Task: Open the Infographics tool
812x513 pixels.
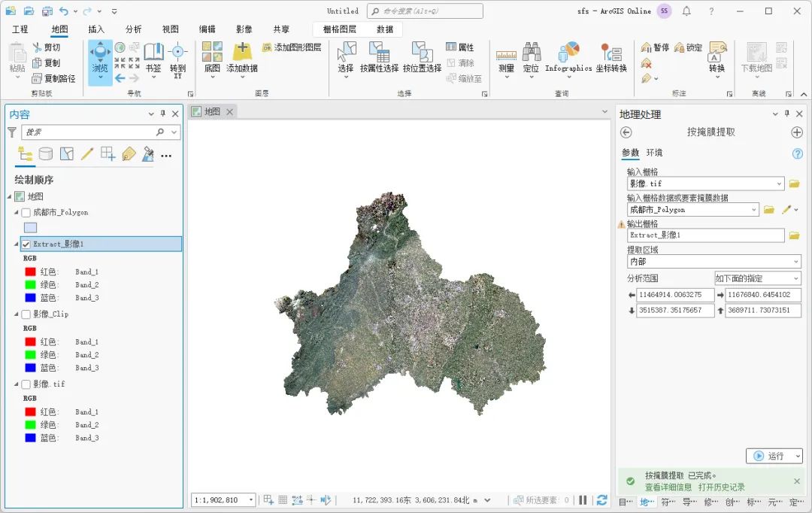Action: (x=568, y=61)
